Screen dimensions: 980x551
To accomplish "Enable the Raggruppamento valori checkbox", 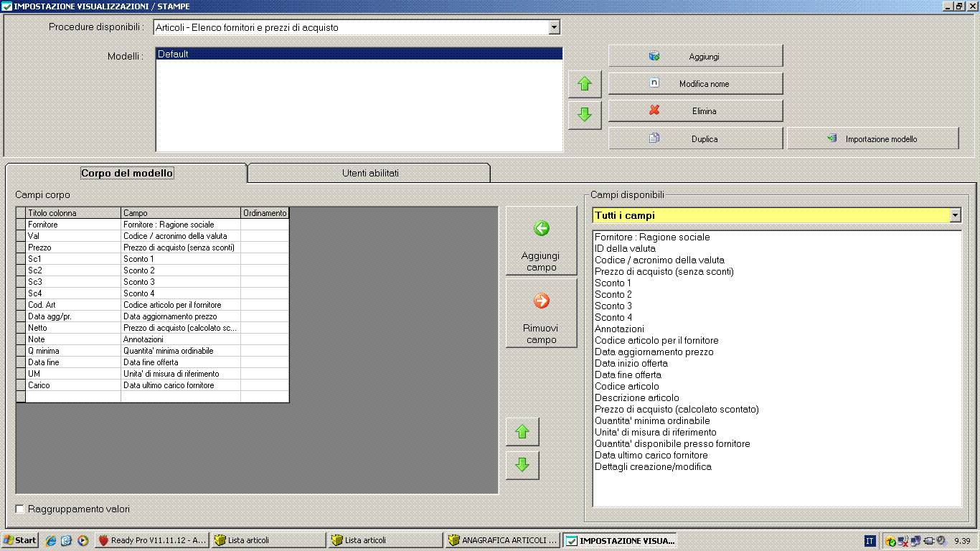I will click(x=20, y=509).
